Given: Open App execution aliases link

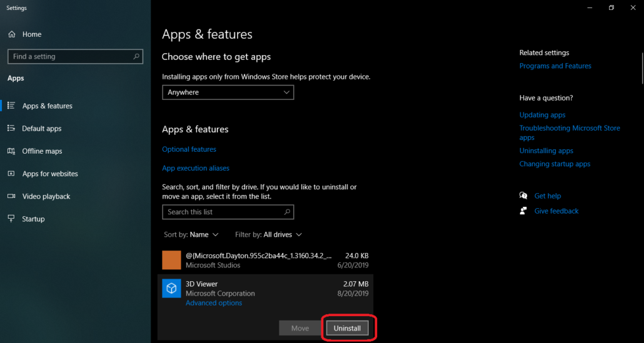Looking at the screenshot, I should (x=196, y=168).
